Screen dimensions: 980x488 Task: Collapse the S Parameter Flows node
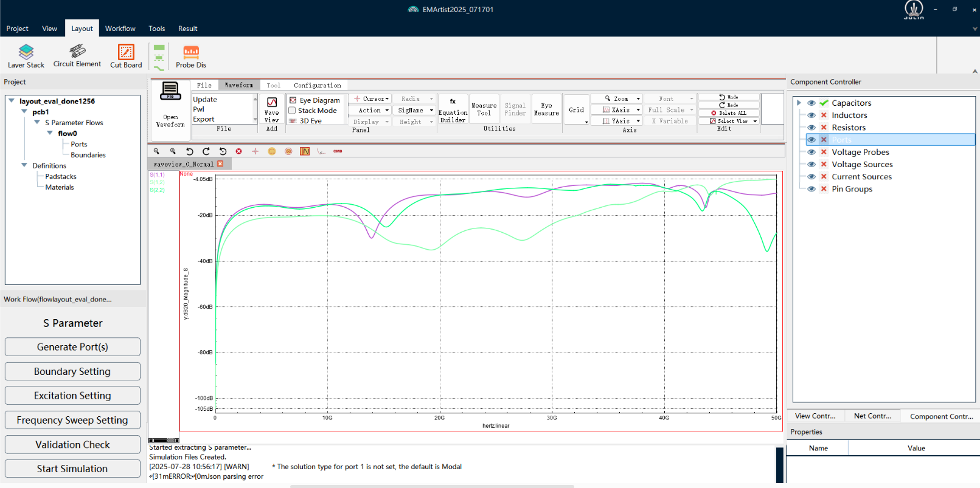click(x=37, y=122)
